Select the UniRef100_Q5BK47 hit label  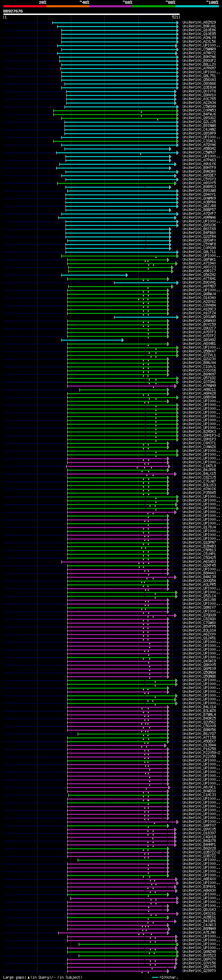(199, 351)
